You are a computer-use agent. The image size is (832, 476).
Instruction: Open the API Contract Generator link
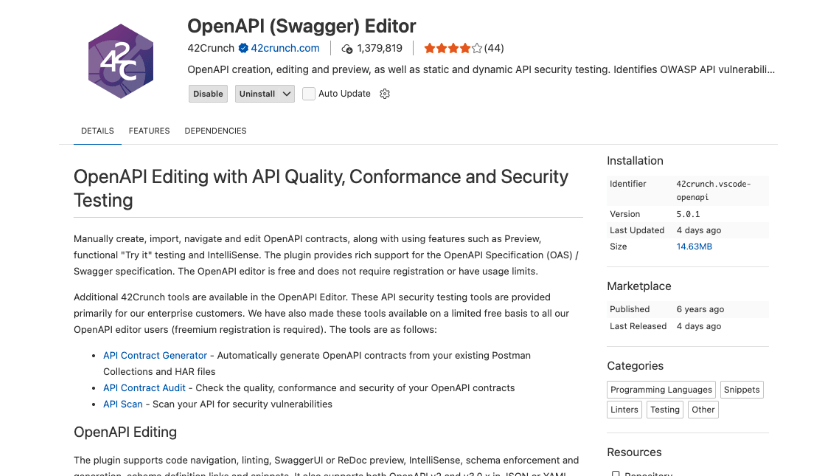point(155,356)
